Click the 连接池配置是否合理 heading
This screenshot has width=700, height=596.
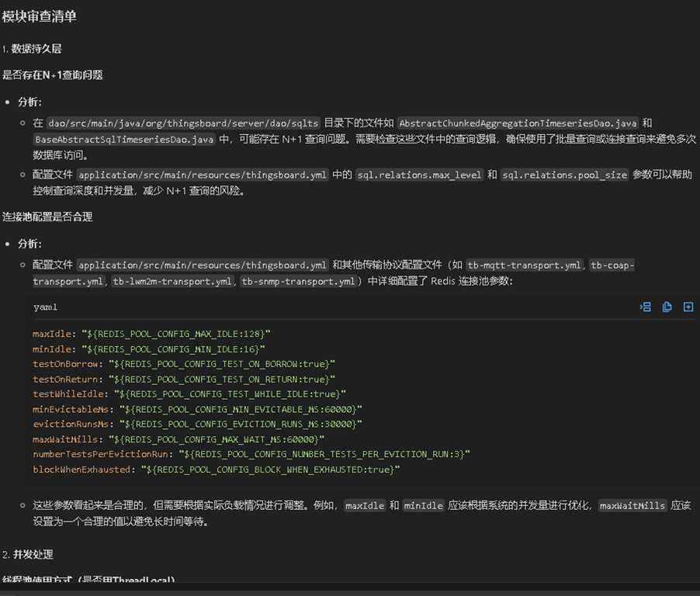click(47, 217)
